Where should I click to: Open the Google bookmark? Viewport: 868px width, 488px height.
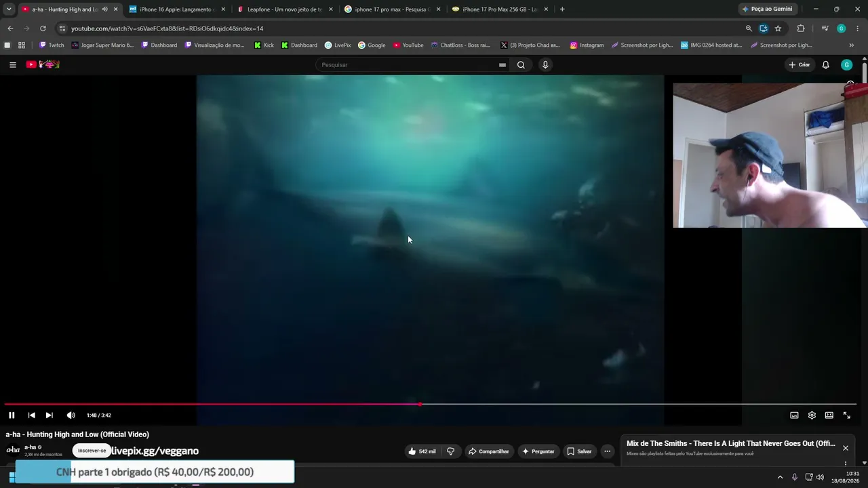pyautogui.click(x=372, y=45)
